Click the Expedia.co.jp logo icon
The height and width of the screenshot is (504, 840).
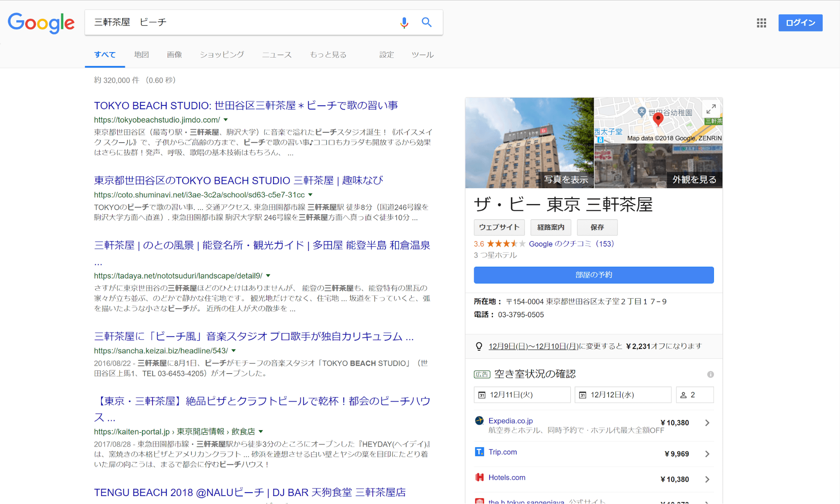click(479, 420)
